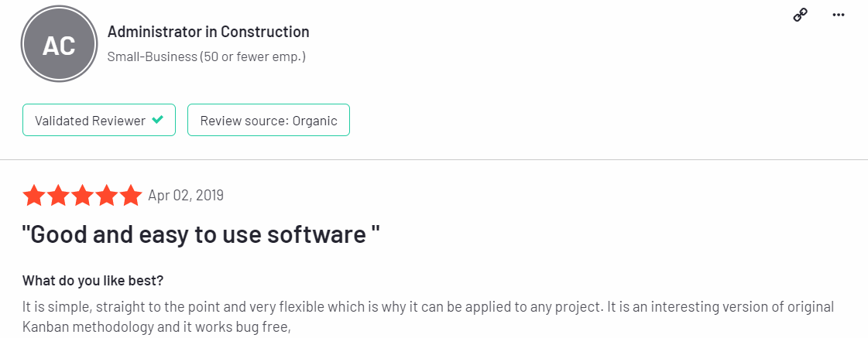Screen dimensions: 868x338
Task: Click the word Organic in source badge
Action: (x=314, y=121)
